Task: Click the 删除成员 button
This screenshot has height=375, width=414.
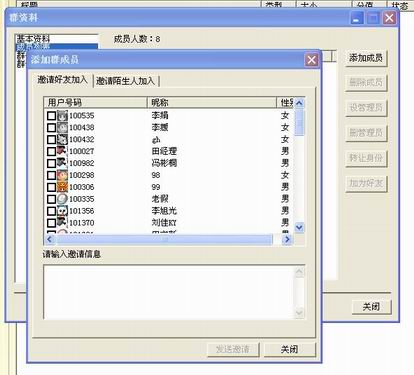Action: [366, 83]
